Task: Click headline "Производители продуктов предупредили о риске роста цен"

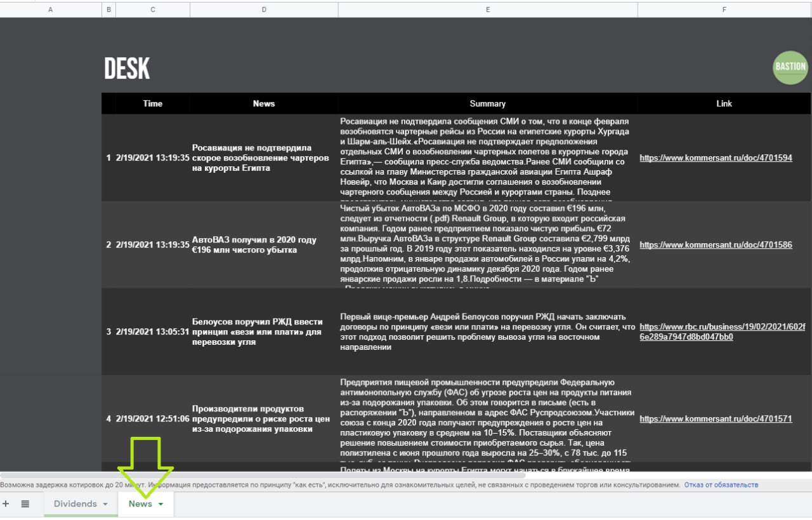Action: pyautogui.click(x=264, y=419)
